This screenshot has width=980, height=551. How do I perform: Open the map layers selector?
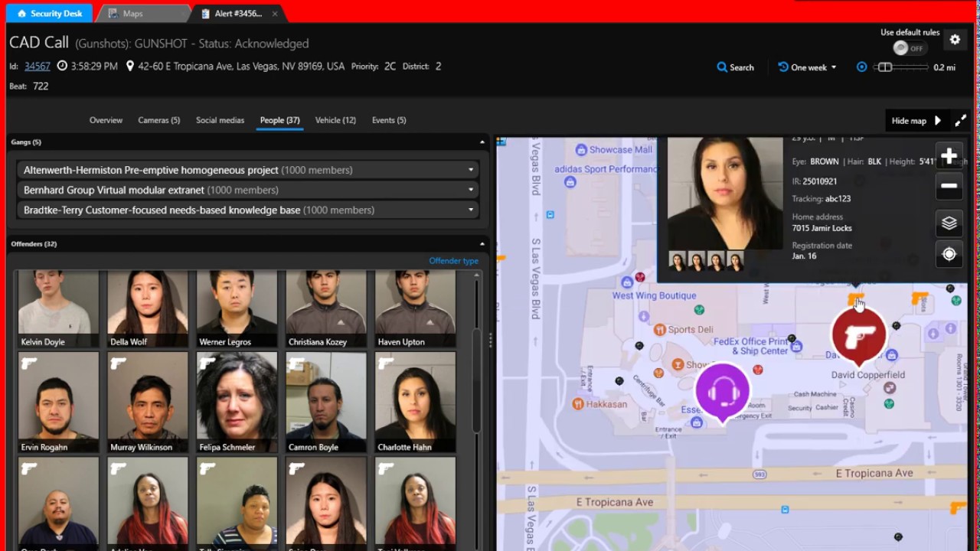(949, 223)
